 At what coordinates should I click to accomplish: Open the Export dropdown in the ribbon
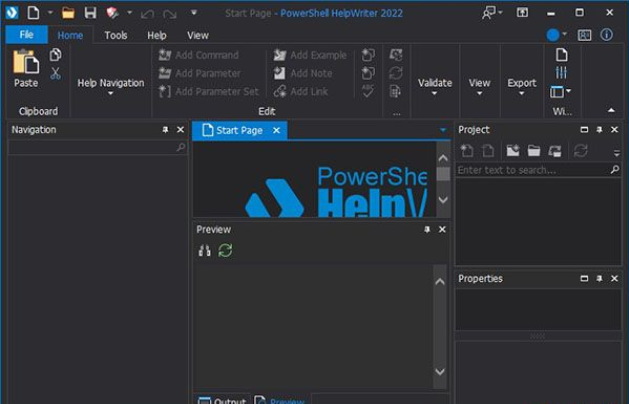[x=521, y=88]
